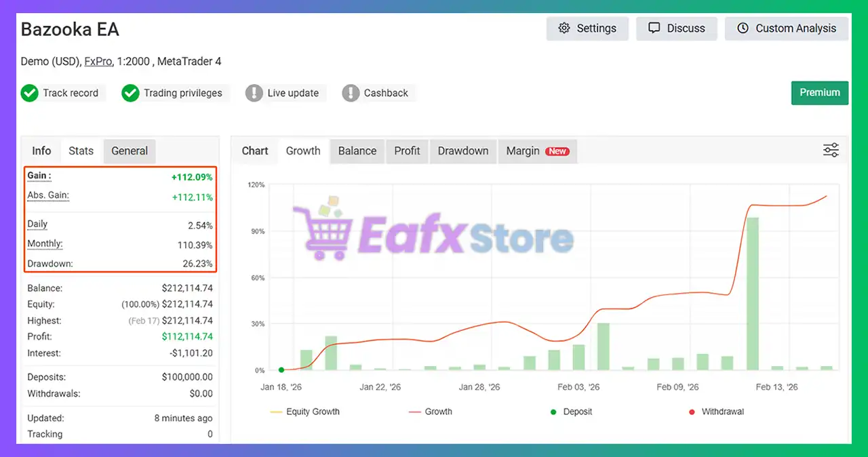Click the Trading privileges green checkmark
The image size is (868, 457).
[130, 93]
